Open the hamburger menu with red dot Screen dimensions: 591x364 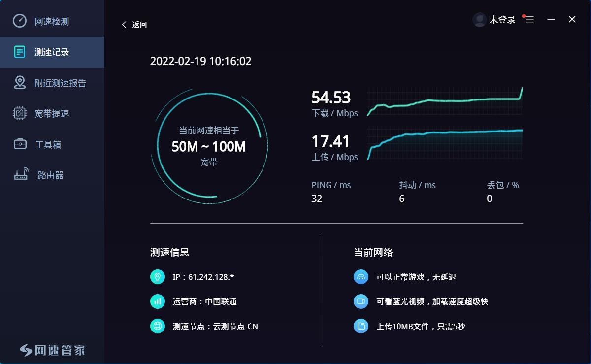(x=529, y=20)
